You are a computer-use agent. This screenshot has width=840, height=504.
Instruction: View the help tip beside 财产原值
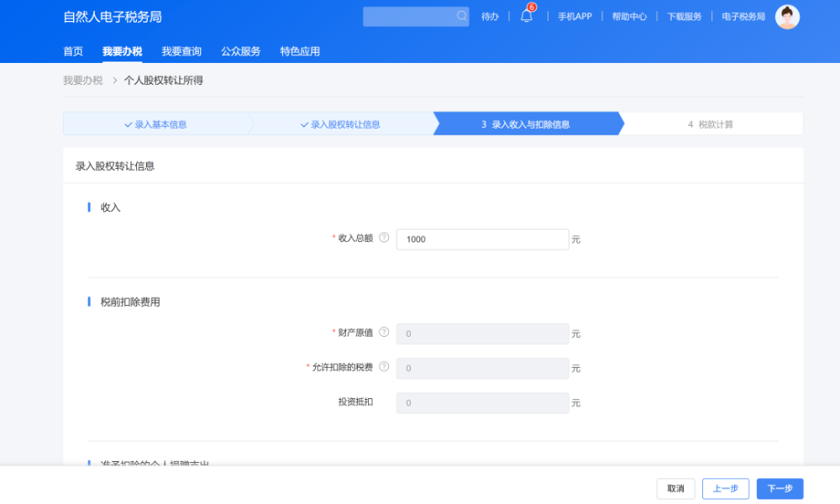[386, 333]
